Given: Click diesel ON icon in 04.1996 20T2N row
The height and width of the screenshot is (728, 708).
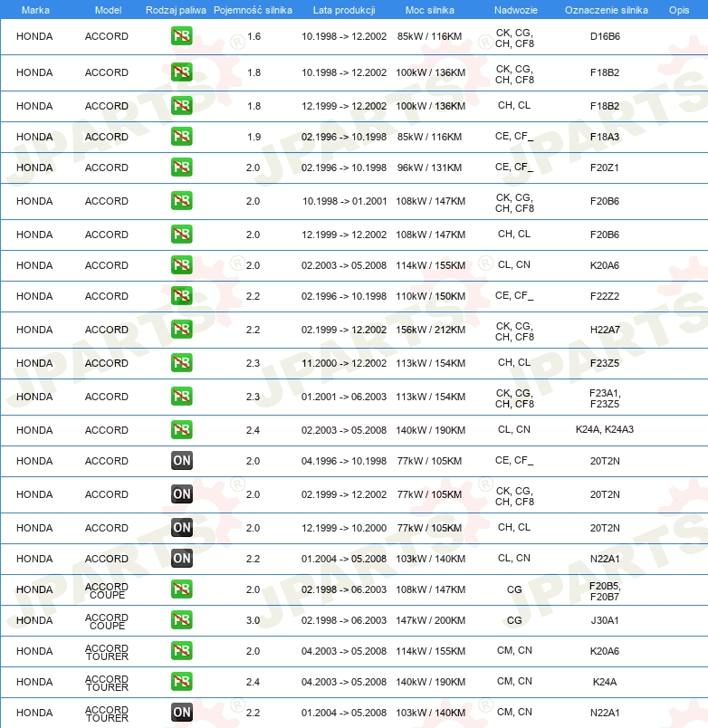Looking at the screenshot, I should [x=181, y=461].
